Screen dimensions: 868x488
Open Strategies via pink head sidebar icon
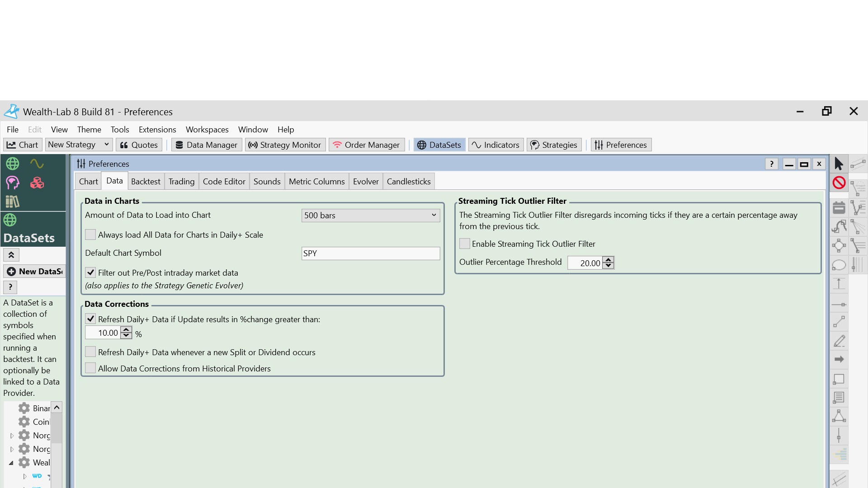[x=12, y=183]
